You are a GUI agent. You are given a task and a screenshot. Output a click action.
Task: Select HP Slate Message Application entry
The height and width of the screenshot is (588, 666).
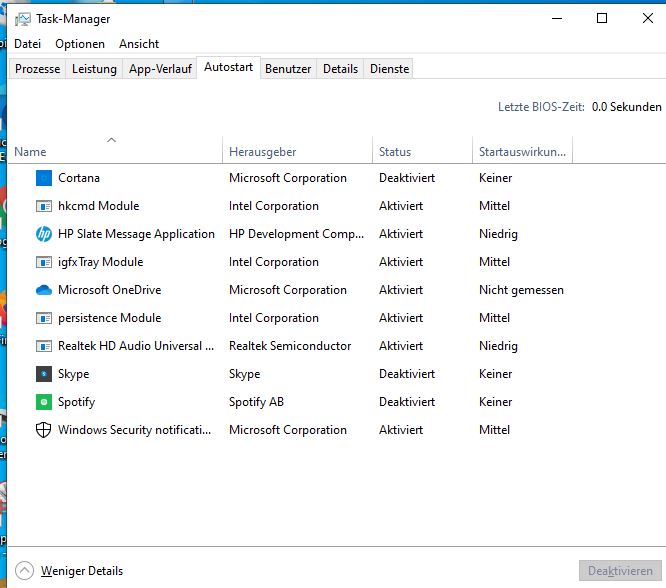pyautogui.click(x=136, y=234)
